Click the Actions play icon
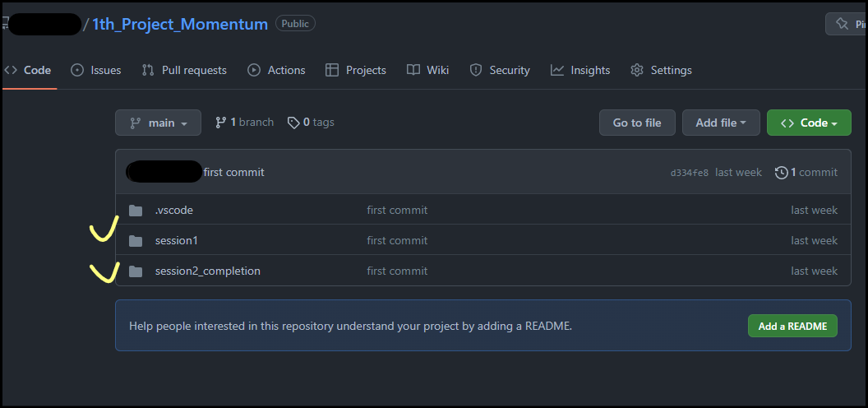Image resolution: width=868 pixels, height=408 pixels. (253, 71)
